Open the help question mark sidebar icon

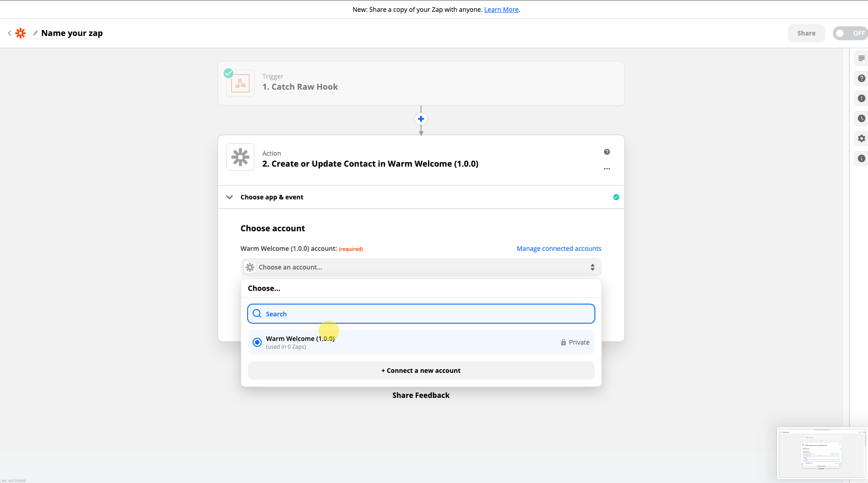click(x=861, y=78)
